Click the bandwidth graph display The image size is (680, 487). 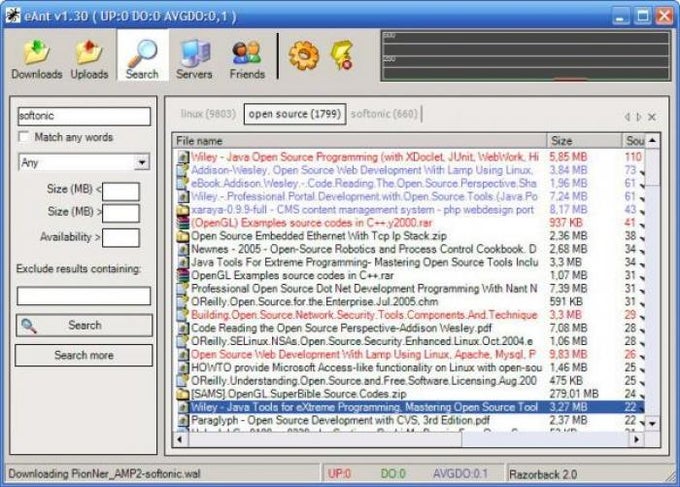tap(526, 56)
